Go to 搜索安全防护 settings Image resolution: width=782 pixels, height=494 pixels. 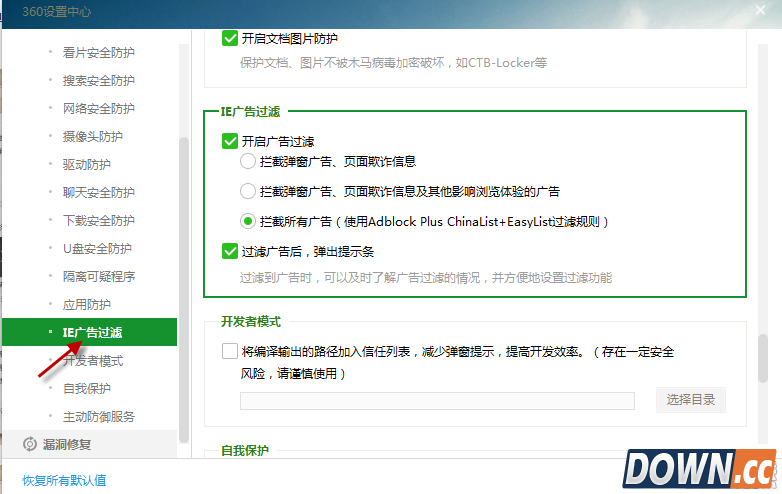point(98,80)
